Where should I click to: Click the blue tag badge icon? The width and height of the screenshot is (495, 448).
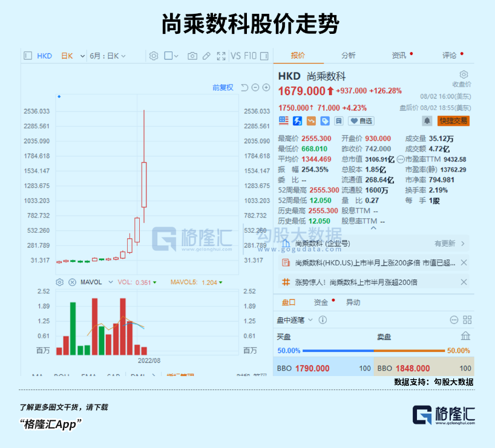[325, 120]
